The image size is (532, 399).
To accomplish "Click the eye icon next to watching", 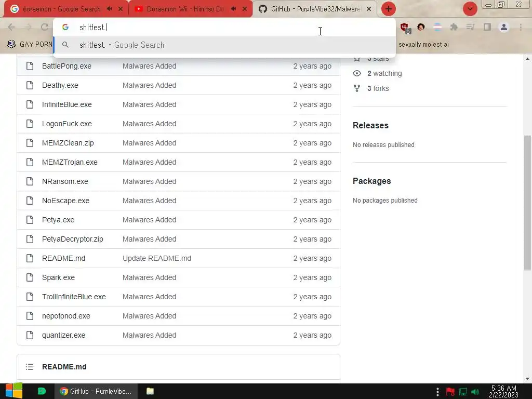I will click(x=357, y=73).
